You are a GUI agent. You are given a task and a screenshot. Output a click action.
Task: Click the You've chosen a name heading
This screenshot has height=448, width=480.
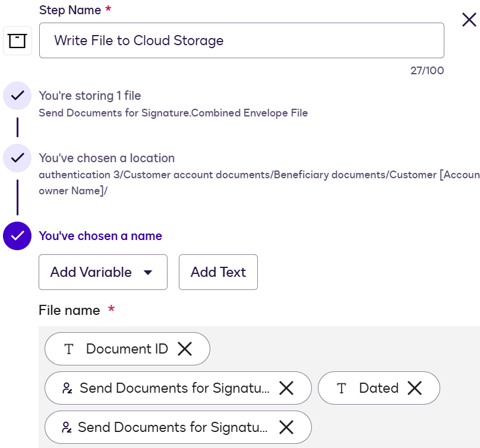pyautogui.click(x=100, y=236)
